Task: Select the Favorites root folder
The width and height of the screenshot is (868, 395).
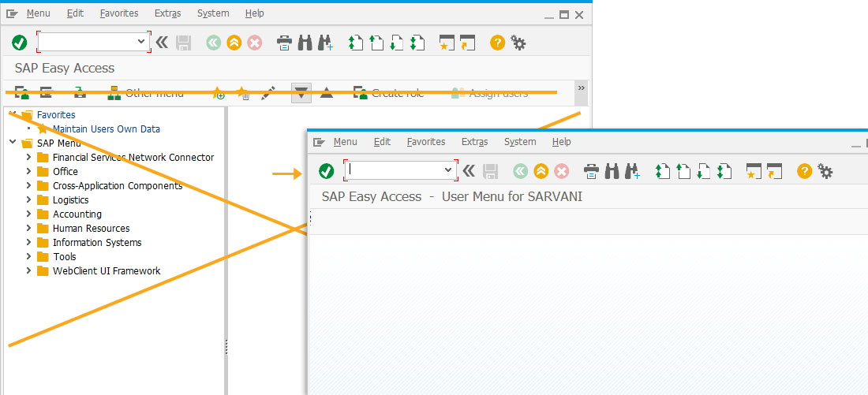Action: point(56,114)
